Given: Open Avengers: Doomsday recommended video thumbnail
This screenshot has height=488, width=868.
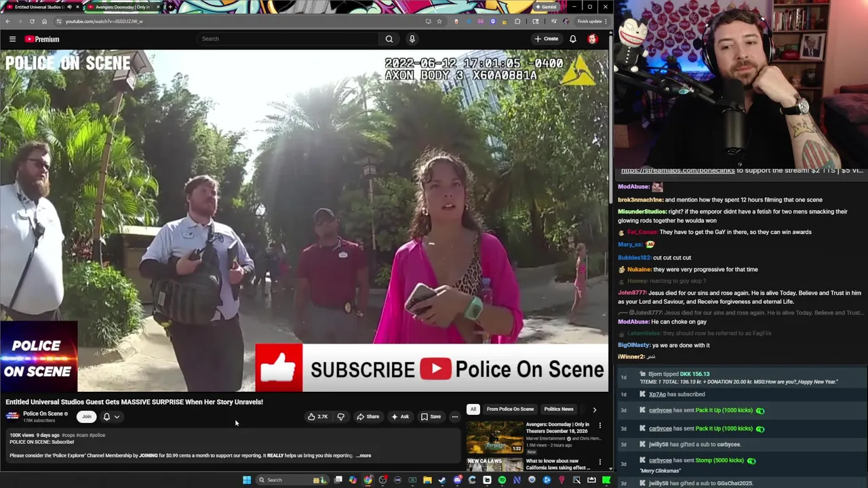Looking at the screenshot, I should pyautogui.click(x=494, y=437).
